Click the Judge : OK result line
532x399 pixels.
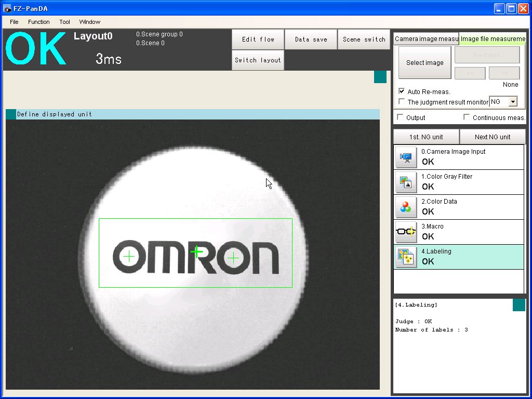tap(414, 321)
